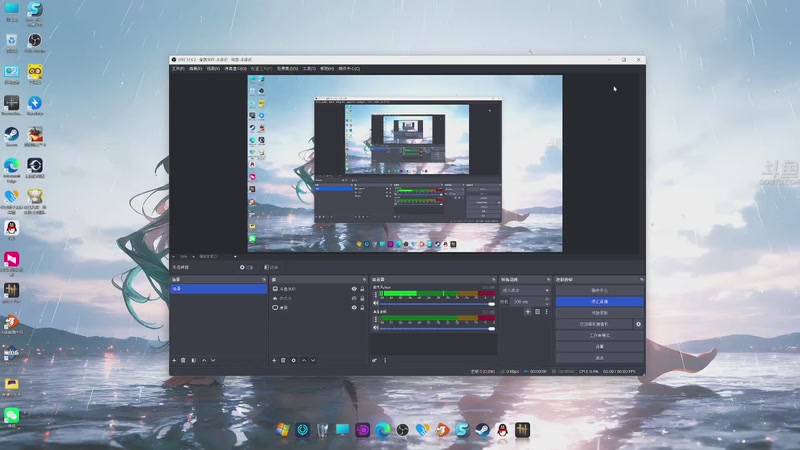Undock the Sources panel via header icon

click(x=364, y=280)
